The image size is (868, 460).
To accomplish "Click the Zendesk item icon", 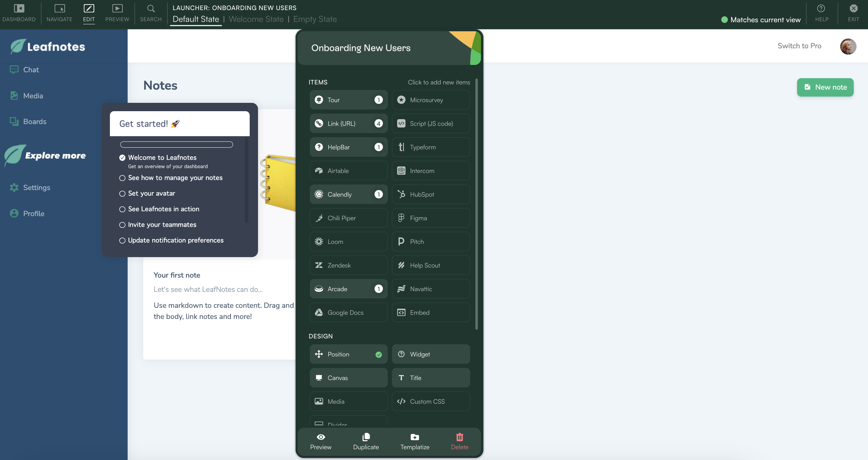I will tap(319, 265).
